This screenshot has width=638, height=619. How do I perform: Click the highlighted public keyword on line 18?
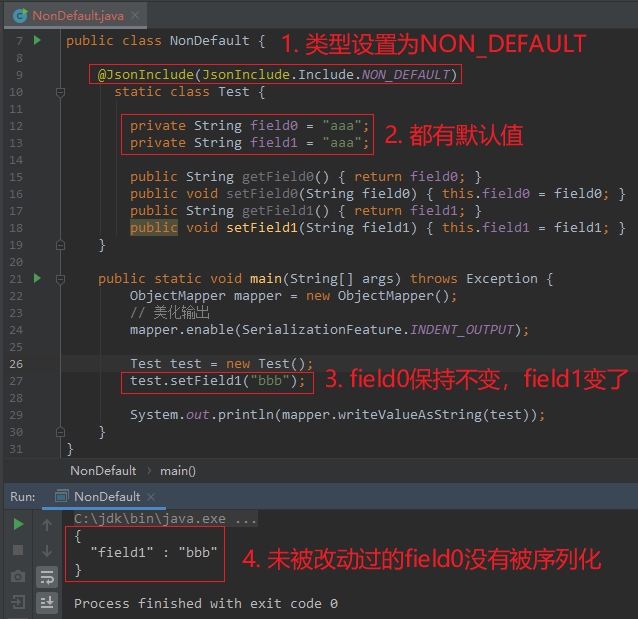[154, 227]
